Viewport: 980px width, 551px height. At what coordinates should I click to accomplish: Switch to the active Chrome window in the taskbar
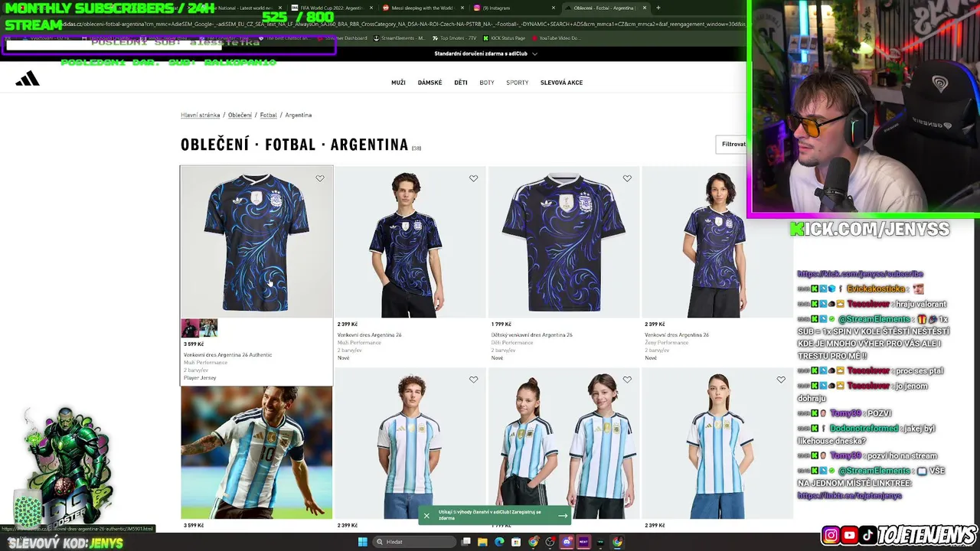click(x=617, y=542)
